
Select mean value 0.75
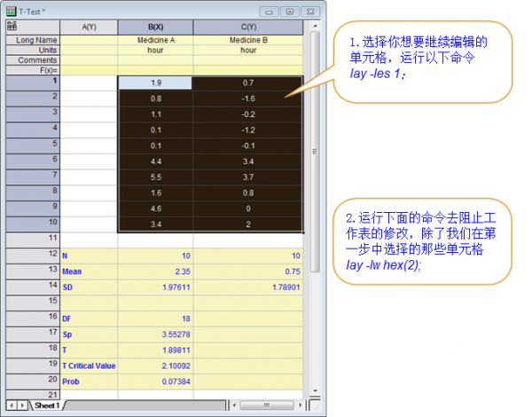(x=248, y=271)
